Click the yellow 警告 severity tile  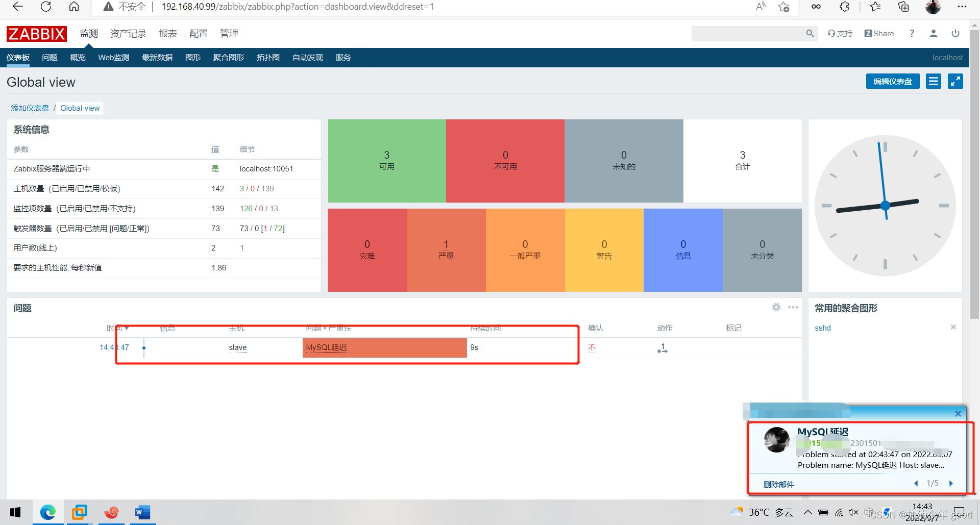click(x=604, y=250)
